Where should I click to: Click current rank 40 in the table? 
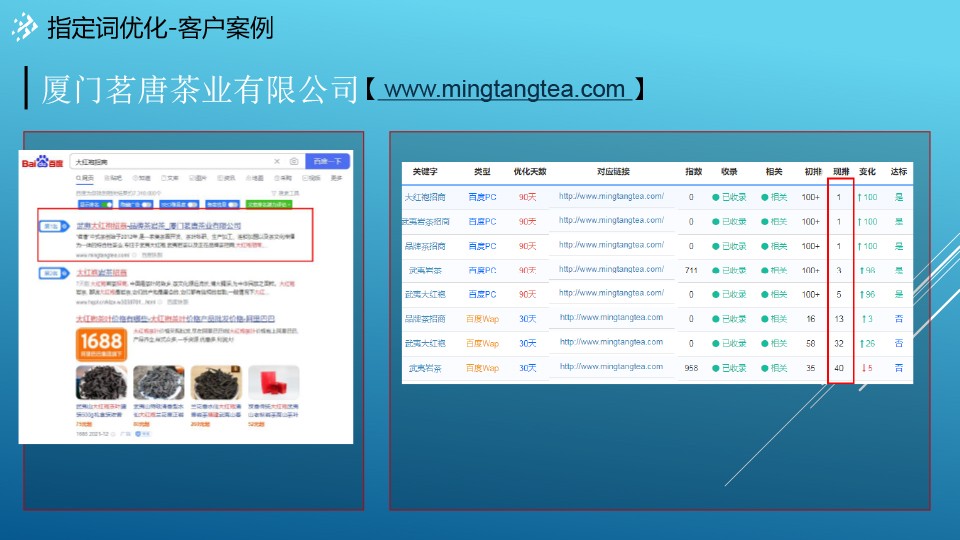(x=839, y=368)
